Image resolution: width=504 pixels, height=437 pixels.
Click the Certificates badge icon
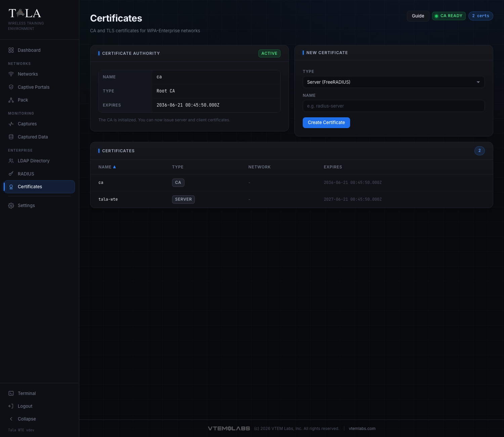(x=11, y=187)
